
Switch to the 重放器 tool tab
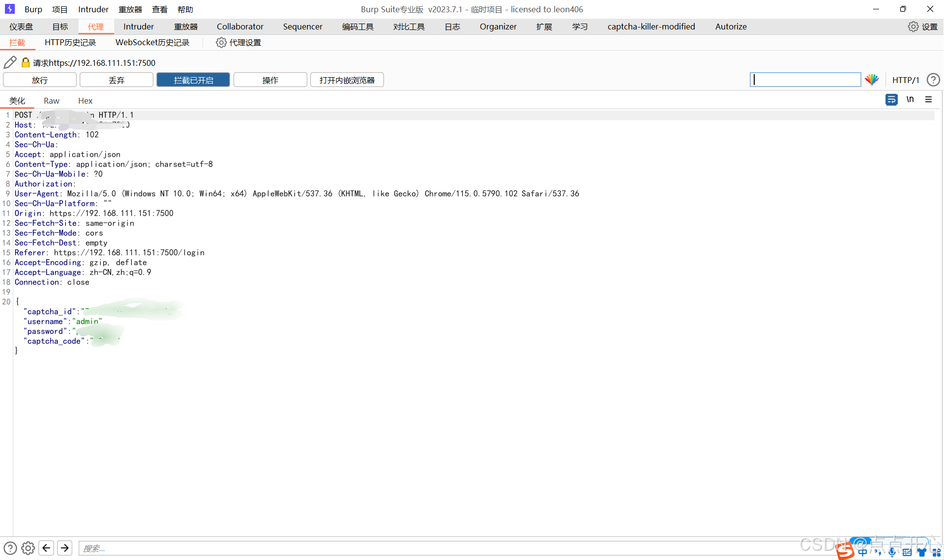point(186,27)
